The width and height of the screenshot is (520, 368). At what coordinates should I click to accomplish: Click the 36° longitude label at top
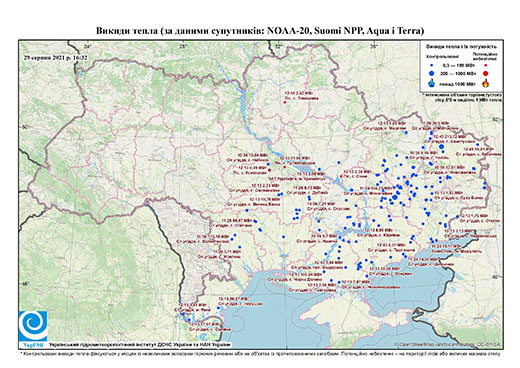tap(374, 47)
